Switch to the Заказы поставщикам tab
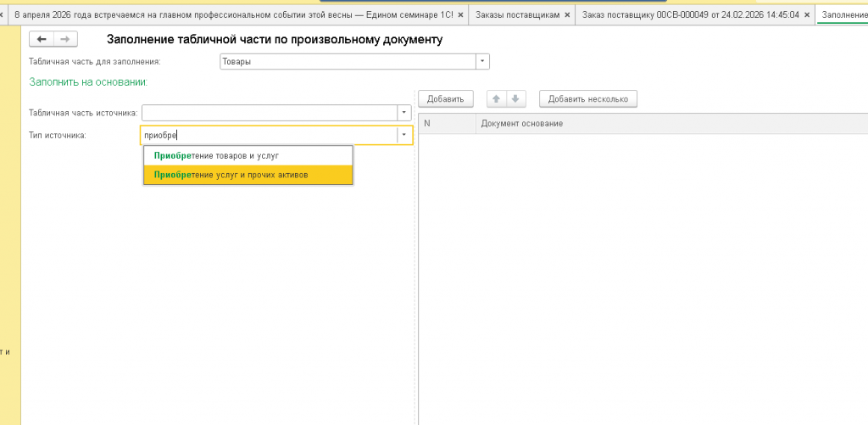 coord(517,15)
